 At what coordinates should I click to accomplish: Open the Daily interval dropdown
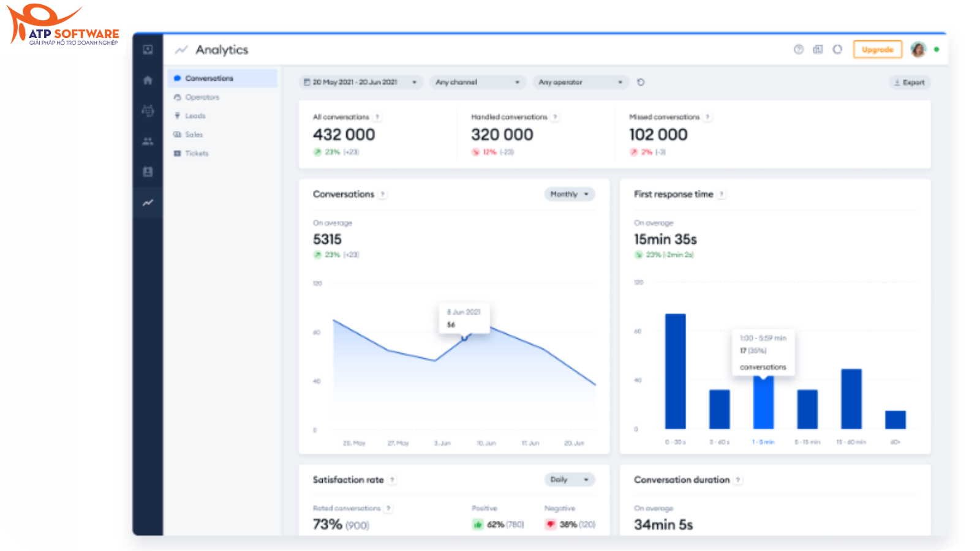coord(570,479)
